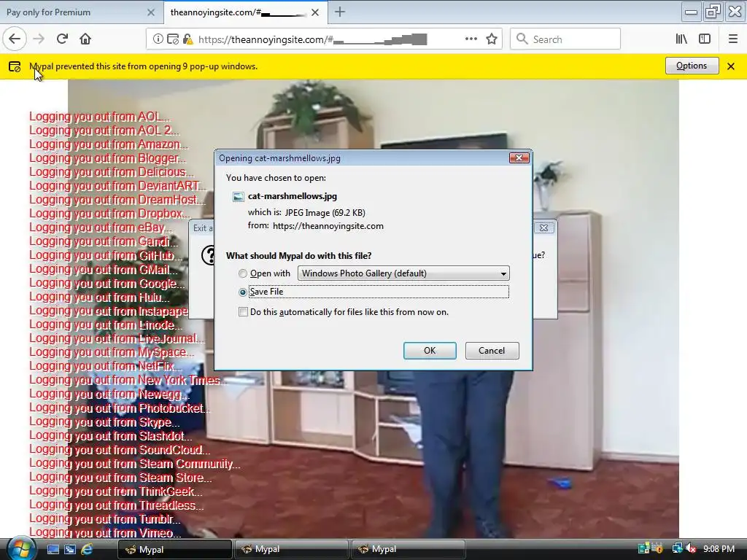Switch to Pay only for Premium tab
This screenshot has height=560, width=747.
[x=82, y=12]
